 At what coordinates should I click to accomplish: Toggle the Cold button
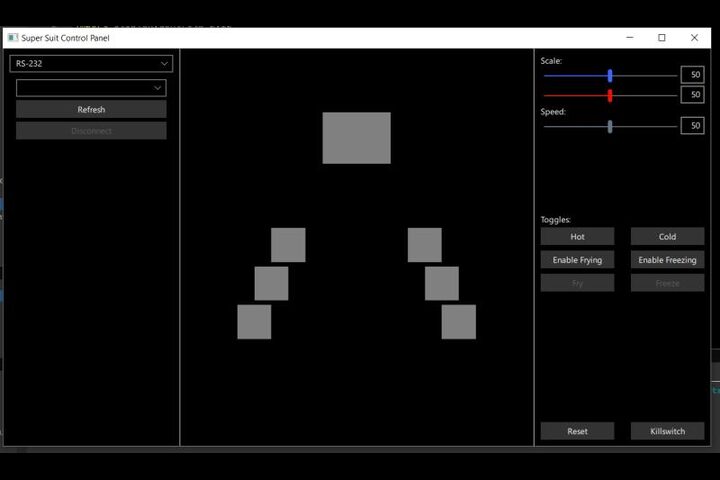click(x=667, y=237)
